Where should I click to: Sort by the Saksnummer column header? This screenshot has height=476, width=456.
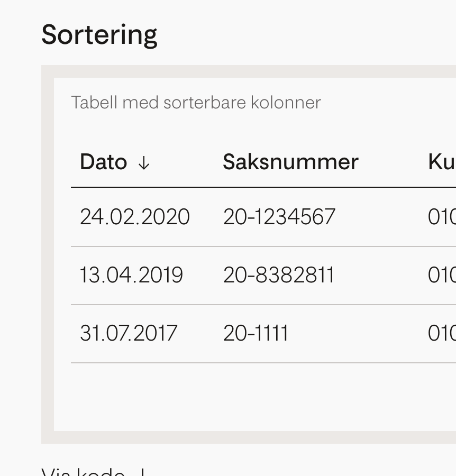[x=290, y=162]
